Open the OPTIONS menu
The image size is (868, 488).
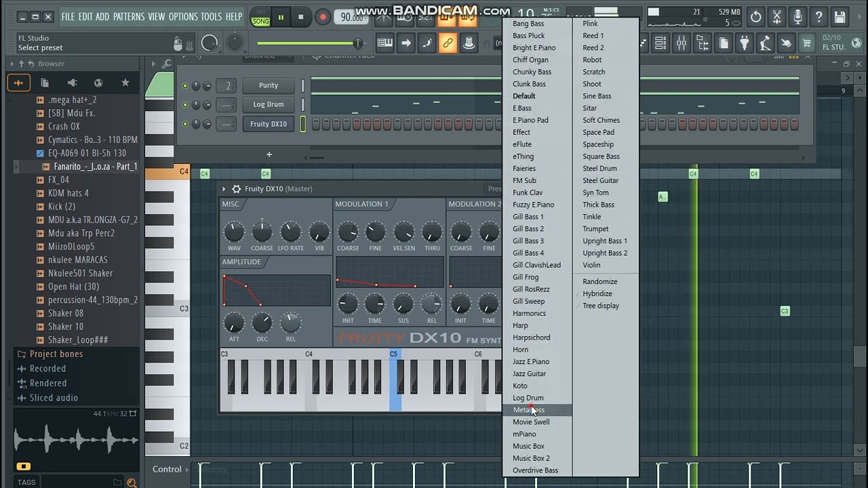tap(183, 16)
